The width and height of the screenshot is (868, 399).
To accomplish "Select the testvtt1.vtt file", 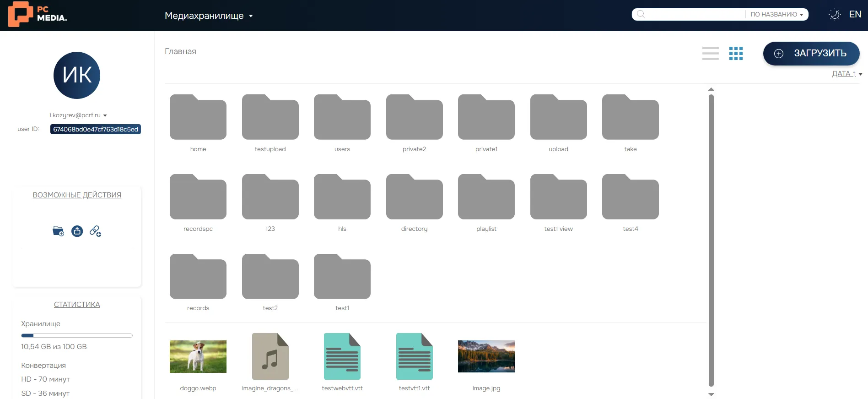I will pyautogui.click(x=414, y=356).
